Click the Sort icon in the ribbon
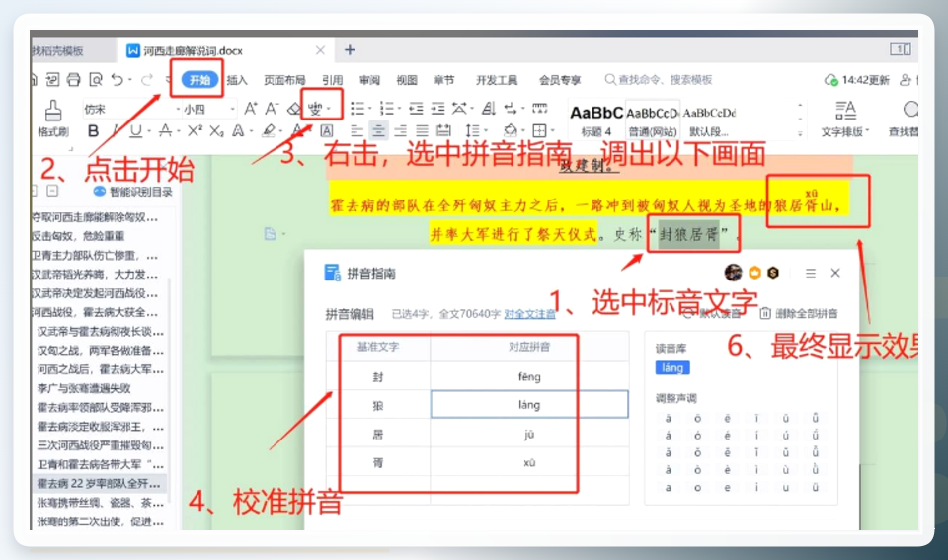948x560 pixels. point(489,109)
